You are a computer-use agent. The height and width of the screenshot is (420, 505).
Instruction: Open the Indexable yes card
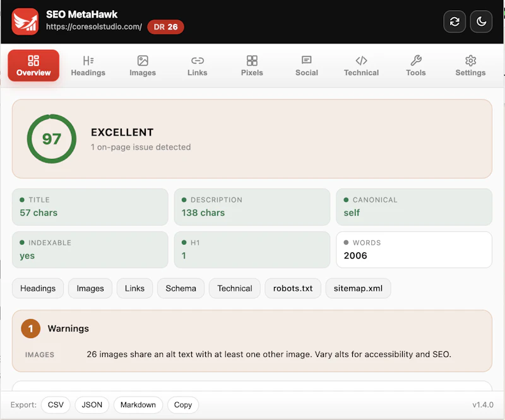(x=90, y=250)
